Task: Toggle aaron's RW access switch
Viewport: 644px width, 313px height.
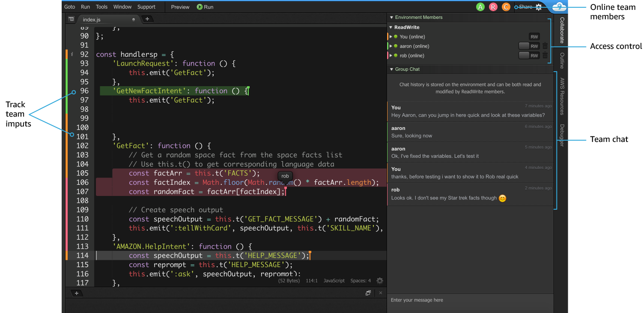Action: point(529,46)
